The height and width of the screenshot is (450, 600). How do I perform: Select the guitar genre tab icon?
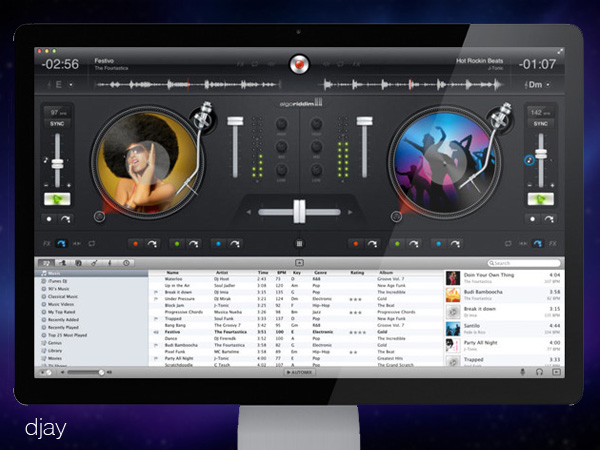coord(94,263)
